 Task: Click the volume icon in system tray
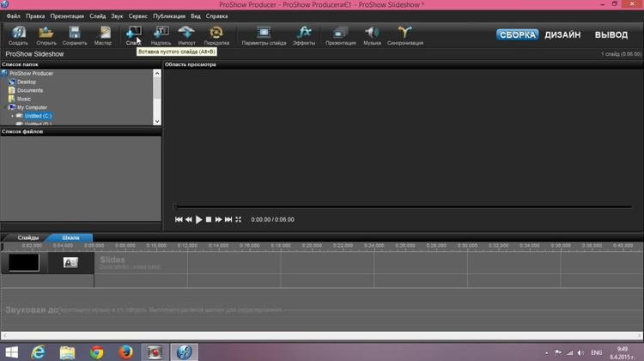580,352
